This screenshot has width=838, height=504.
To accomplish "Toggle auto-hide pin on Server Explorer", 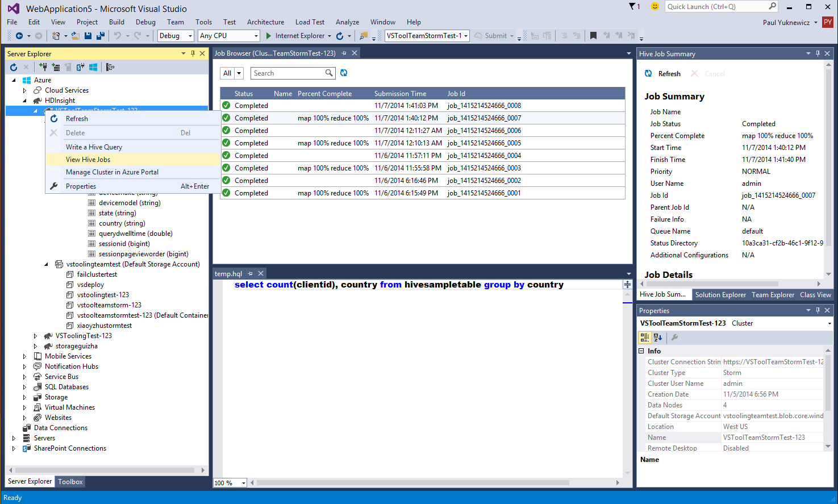I will coord(193,53).
